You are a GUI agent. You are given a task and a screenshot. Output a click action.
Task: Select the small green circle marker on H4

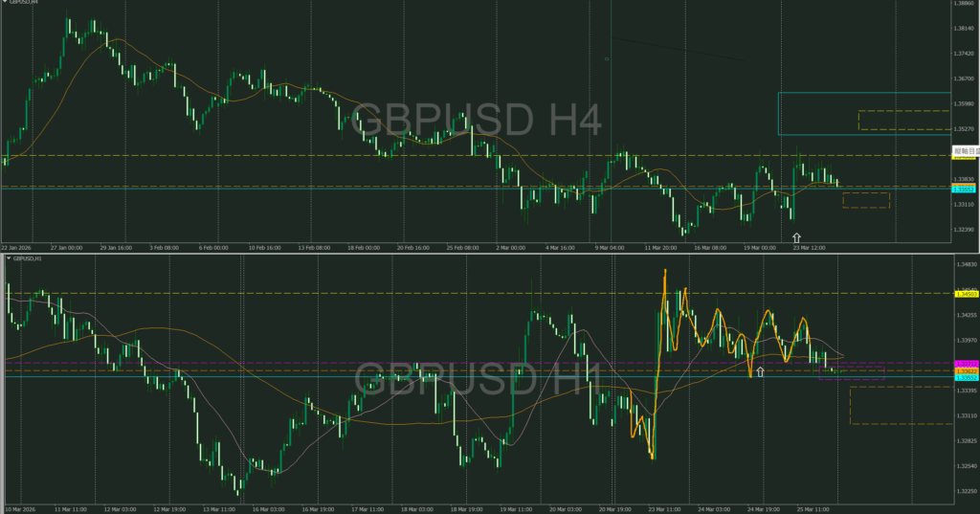coord(607,58)
